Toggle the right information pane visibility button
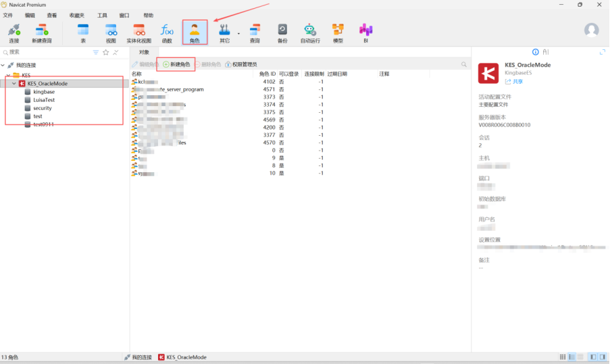This screenshot has width=610, height=364. click(x=602, y=357)
